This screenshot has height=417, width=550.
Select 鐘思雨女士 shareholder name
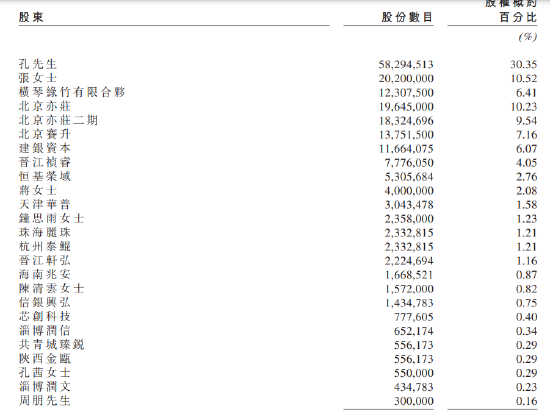pos(51,218)
